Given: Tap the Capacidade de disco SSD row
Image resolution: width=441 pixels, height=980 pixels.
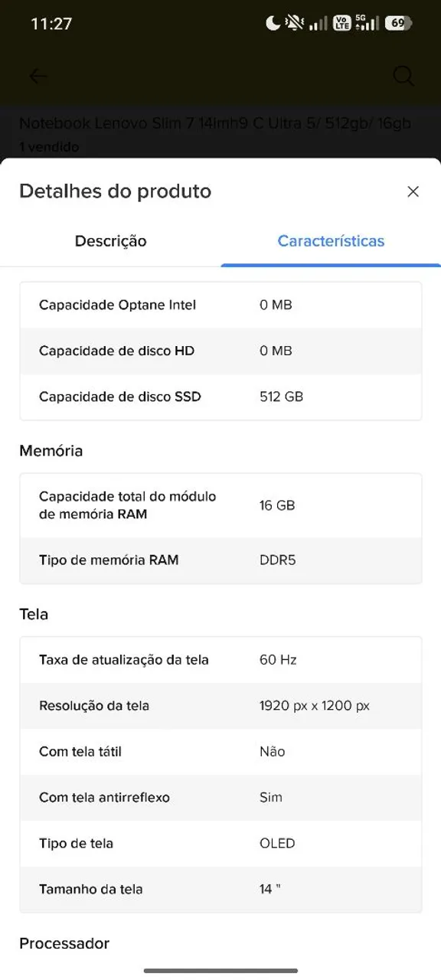Looking at the screenshot, I should click(220, 397).
